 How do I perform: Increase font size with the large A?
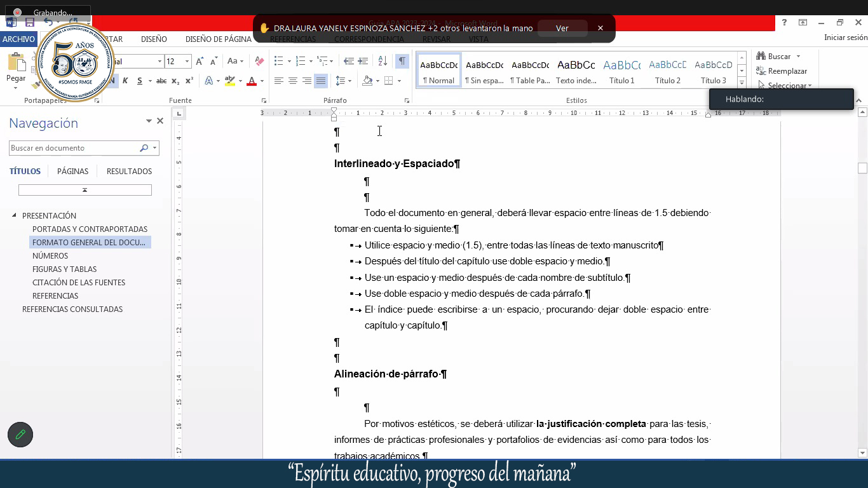click(x=200, y=61)
